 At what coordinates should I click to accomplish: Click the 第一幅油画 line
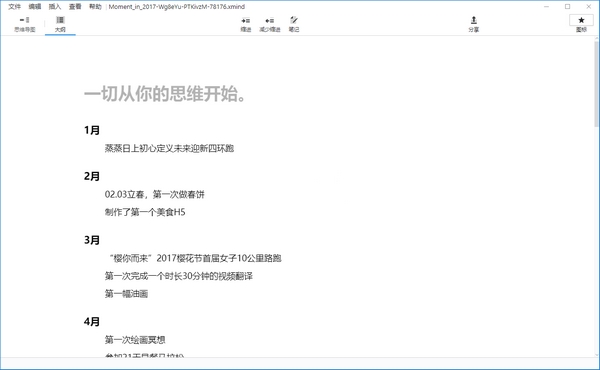[x=126, y=294]
